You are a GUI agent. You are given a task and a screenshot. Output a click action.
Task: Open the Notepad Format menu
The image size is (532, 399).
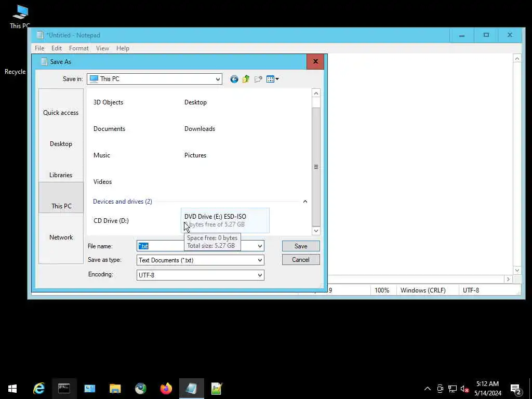[x=79, y=48]
